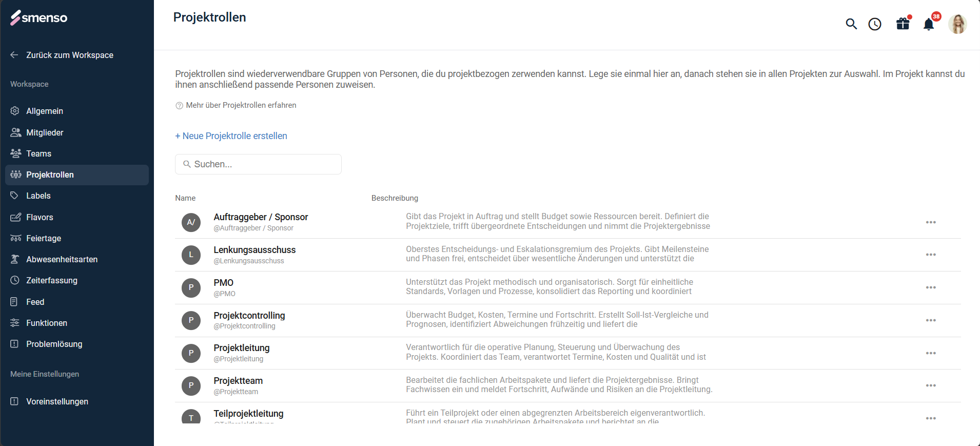Viewport: 980px width, 446px height.
Task: Click the Feiertage garland icon
Action: 15,238
